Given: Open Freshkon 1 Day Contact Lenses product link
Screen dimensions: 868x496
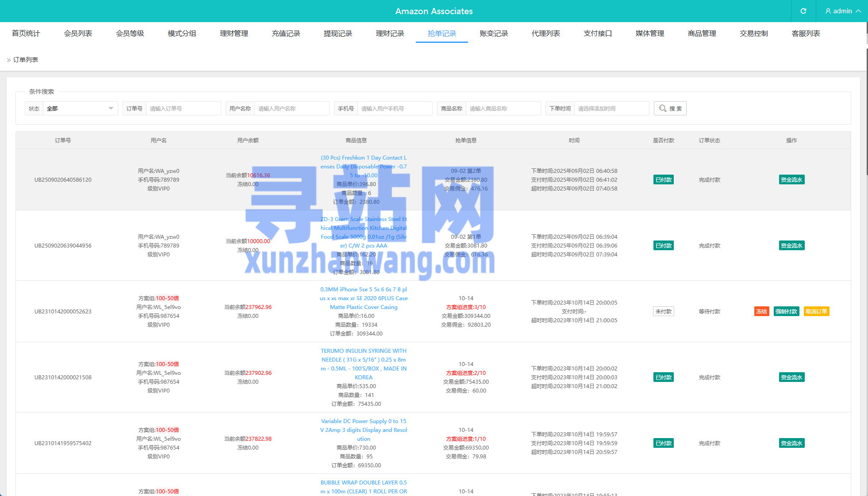Looking at the screenshot, I should tap(364, 166).
